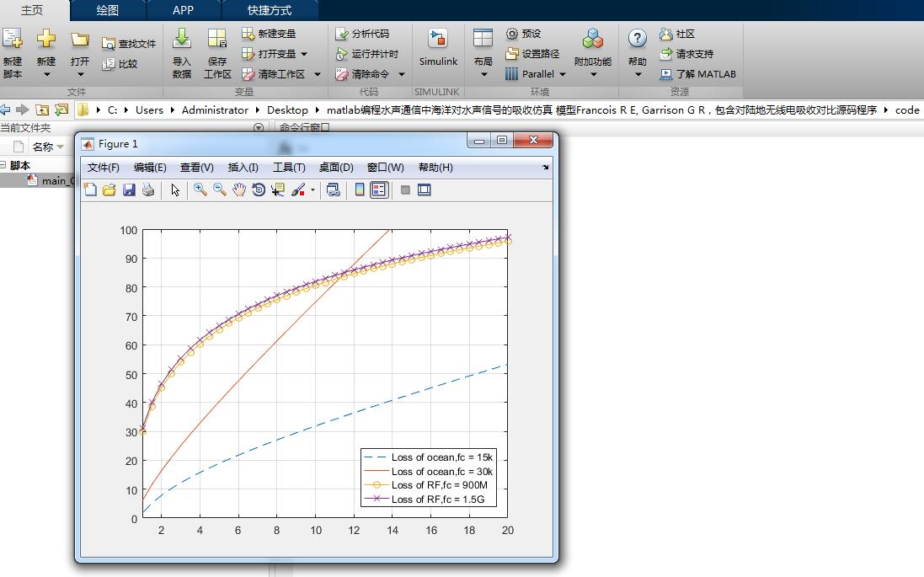Switch to the 主页 ribbon tab
Image resolution: width=924 pixels, height=577 pixels.
point(32,10)
